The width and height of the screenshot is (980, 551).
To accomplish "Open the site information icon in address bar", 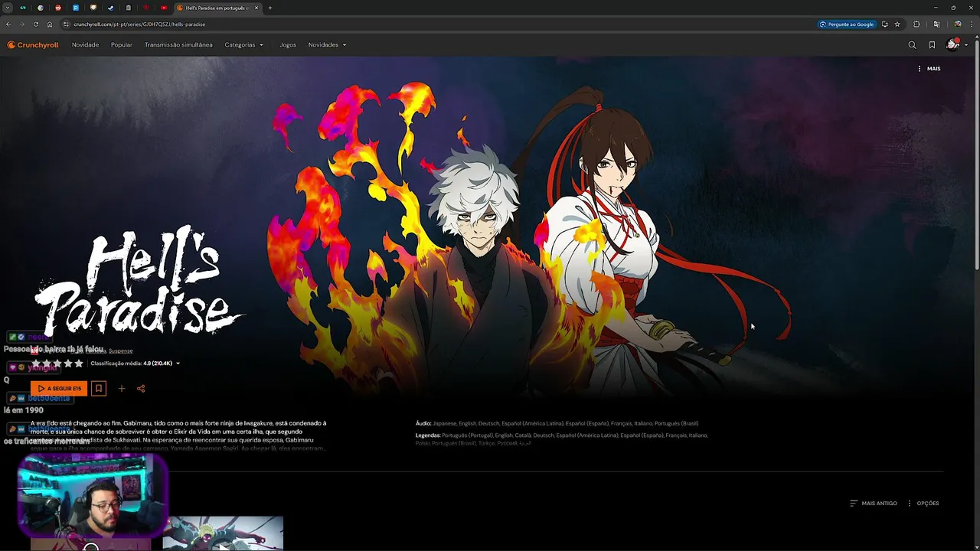I will pyautogui.click(x=66, y=24).
